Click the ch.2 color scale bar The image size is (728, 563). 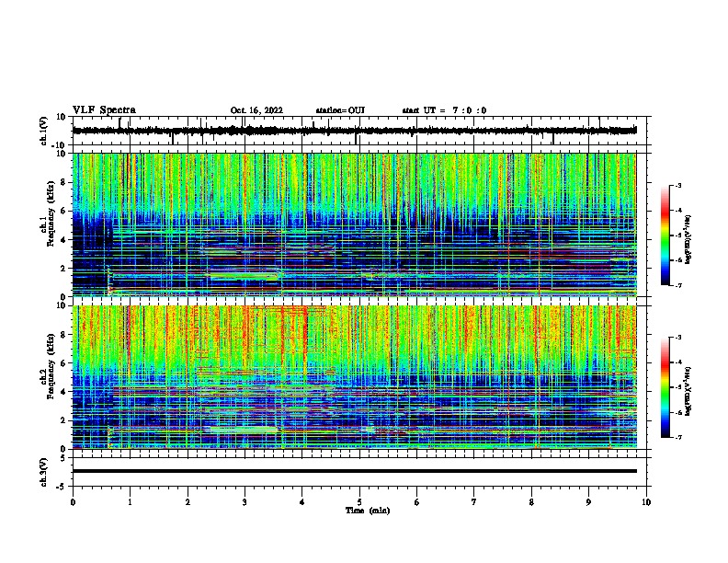point(665,387)
